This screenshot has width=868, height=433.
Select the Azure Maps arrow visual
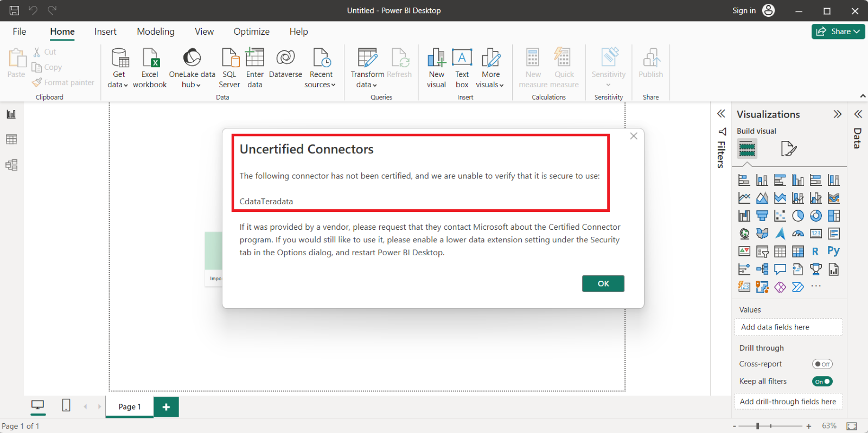780,234
